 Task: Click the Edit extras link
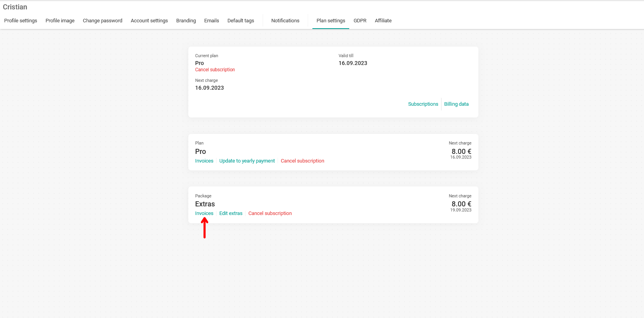(x=231, y=213)
